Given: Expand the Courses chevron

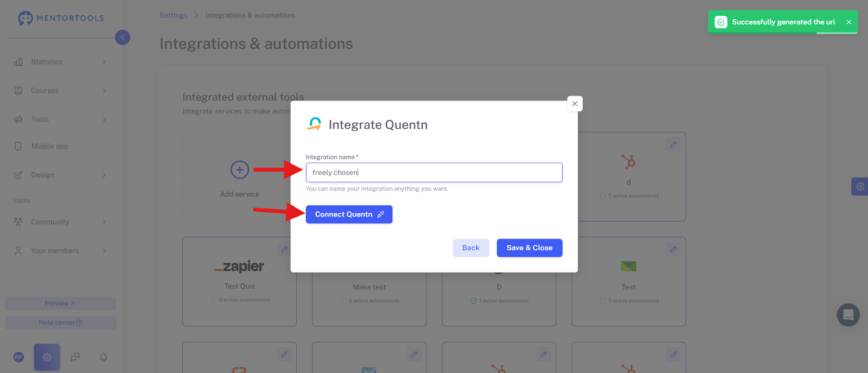Looking at the screenshot, I should [x=104, y=91].
